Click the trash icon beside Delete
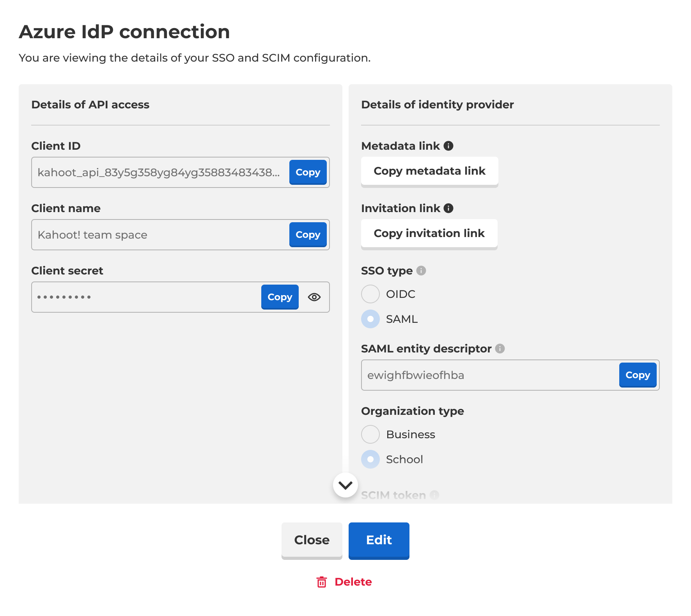Image resolution: width=691 pixels, height=616 pixels. click(321, 582)
